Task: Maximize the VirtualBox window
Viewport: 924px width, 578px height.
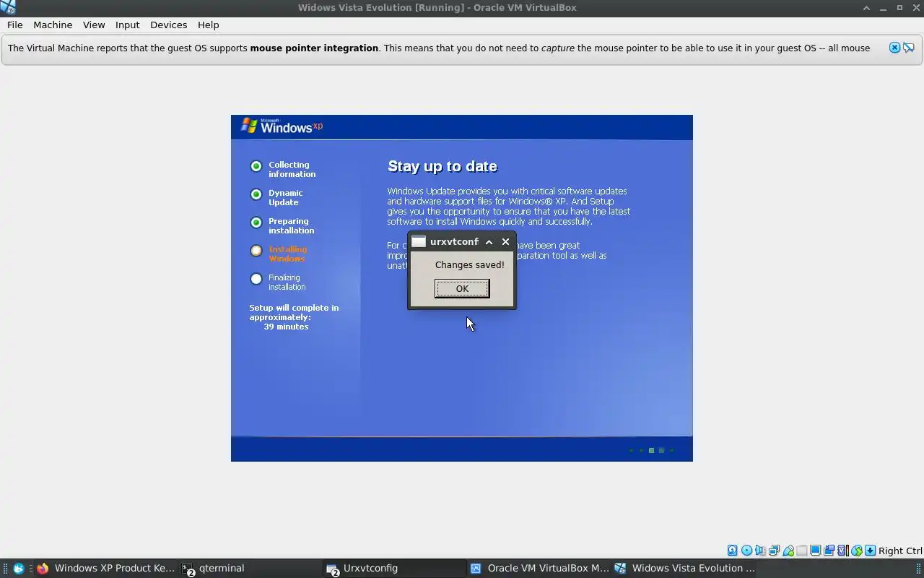Action: [x=899, y=7]
